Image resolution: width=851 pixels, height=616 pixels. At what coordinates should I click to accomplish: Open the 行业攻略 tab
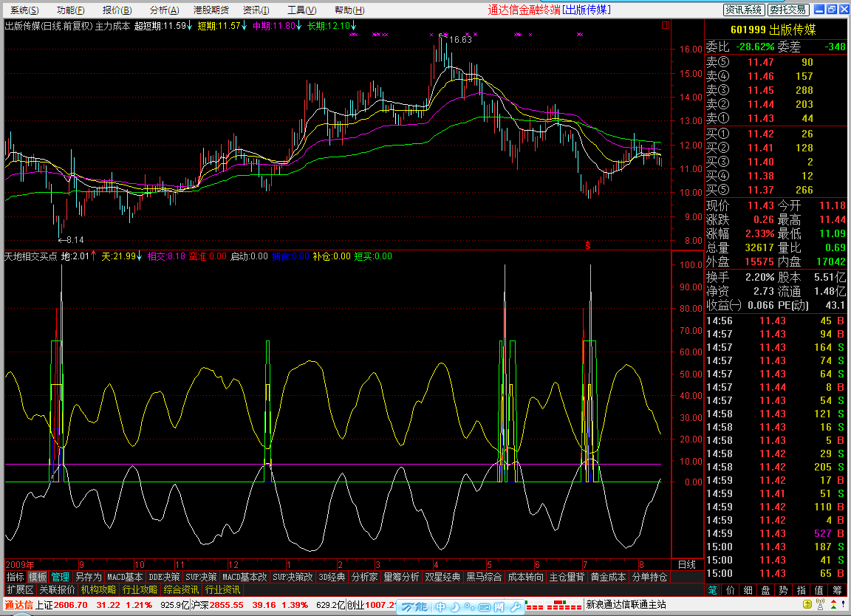(x=140, y=589)
